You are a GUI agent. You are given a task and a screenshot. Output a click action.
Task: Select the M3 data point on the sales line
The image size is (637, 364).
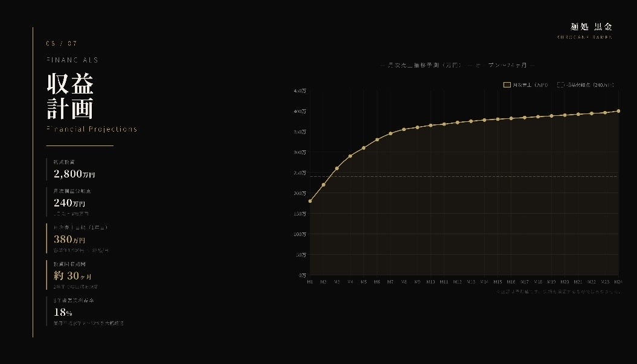point(337,168)
